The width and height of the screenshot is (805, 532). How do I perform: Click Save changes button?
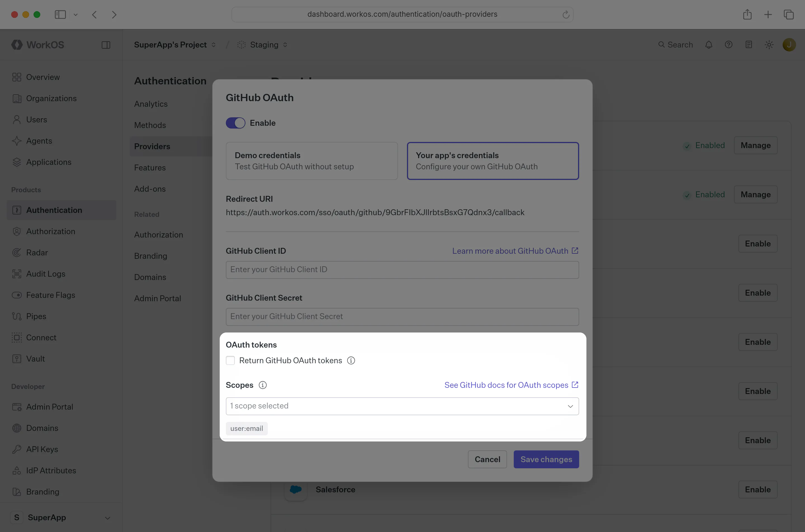(546, 459)
